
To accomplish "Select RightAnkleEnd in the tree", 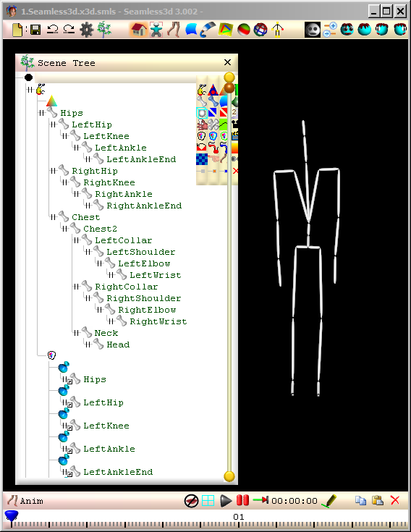I will pyautogui.click(x=144, y=206).
